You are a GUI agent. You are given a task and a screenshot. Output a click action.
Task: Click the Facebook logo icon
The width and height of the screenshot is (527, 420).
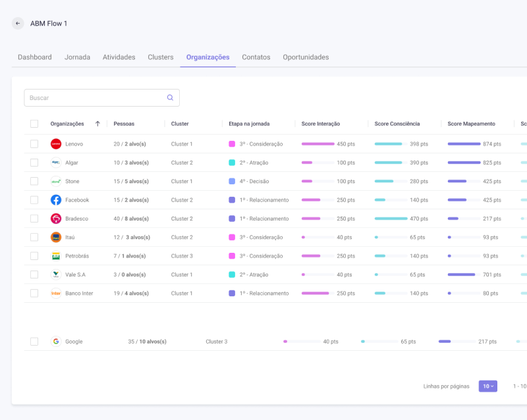click(56, 200)
